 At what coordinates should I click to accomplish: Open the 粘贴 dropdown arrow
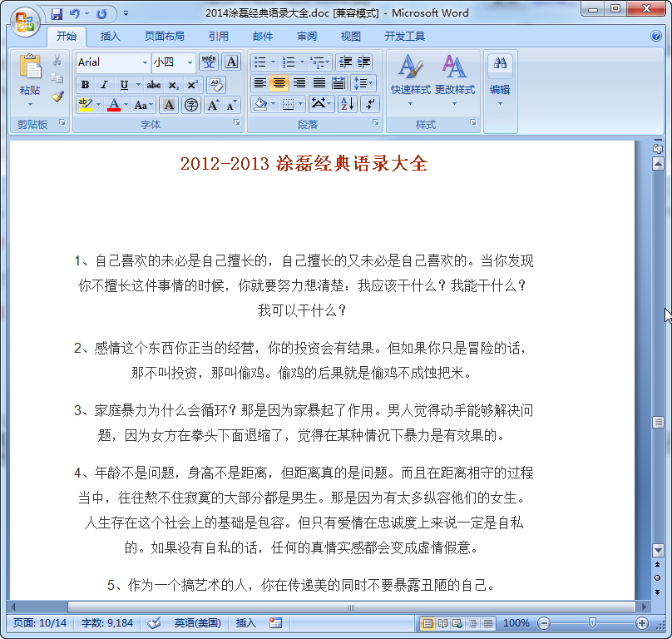[30, 104]
